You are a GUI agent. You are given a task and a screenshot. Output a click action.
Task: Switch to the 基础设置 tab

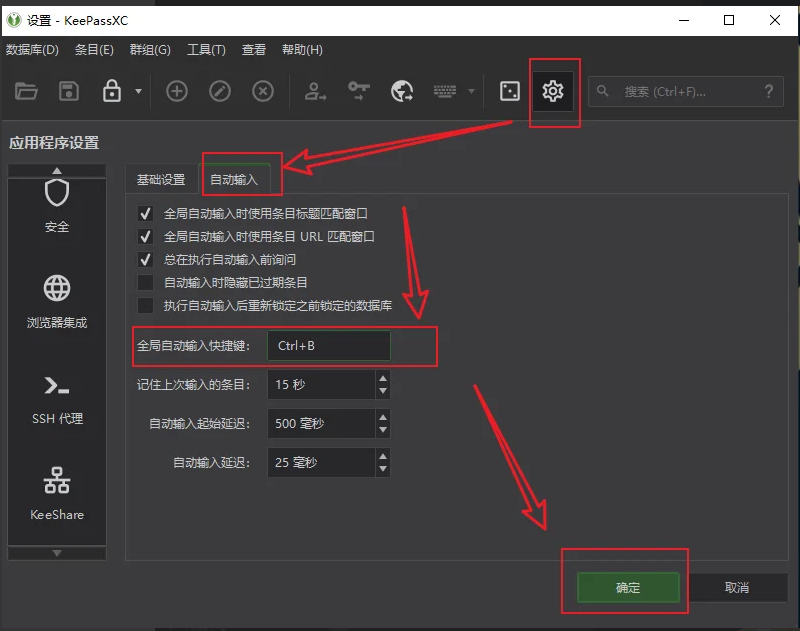tap(161, 180)
